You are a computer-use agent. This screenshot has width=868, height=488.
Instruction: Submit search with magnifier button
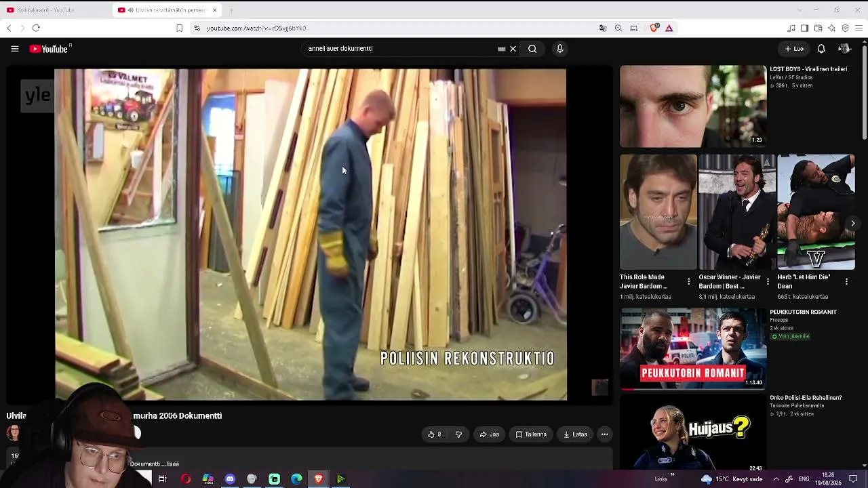pos(532,49)
